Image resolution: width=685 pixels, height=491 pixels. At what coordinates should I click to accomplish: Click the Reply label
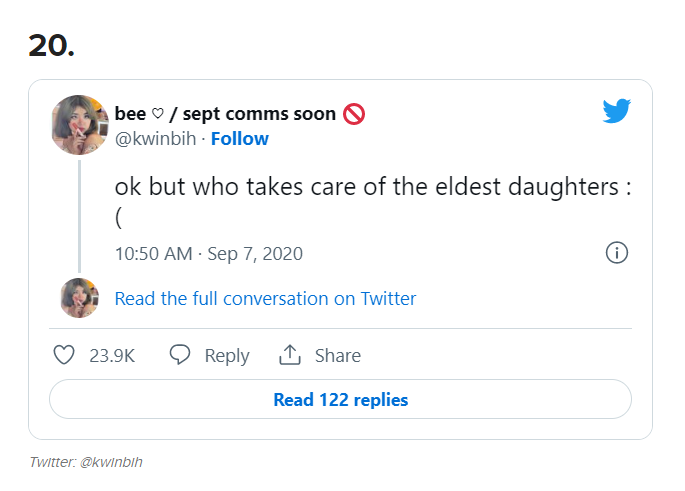(227, 355)
